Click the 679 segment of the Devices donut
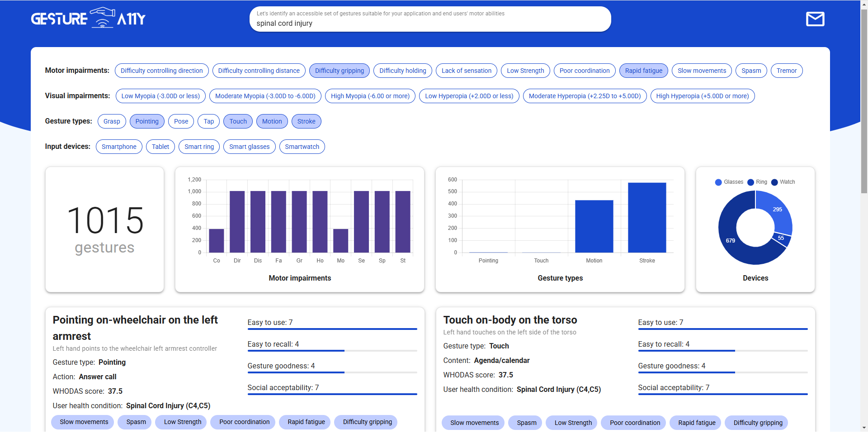This screenshot has height=434, width=868. [x=731, y=240]
